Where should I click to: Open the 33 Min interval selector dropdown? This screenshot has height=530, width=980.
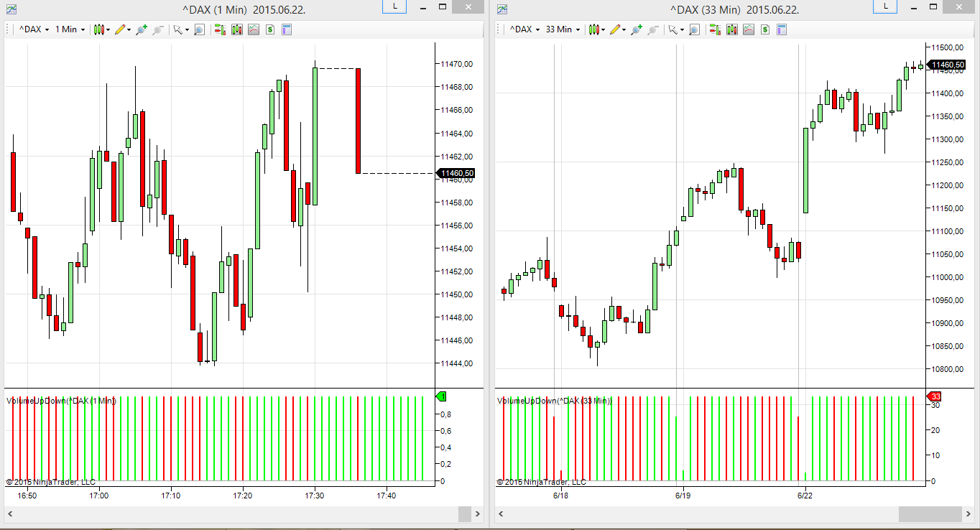click(563, 29)
